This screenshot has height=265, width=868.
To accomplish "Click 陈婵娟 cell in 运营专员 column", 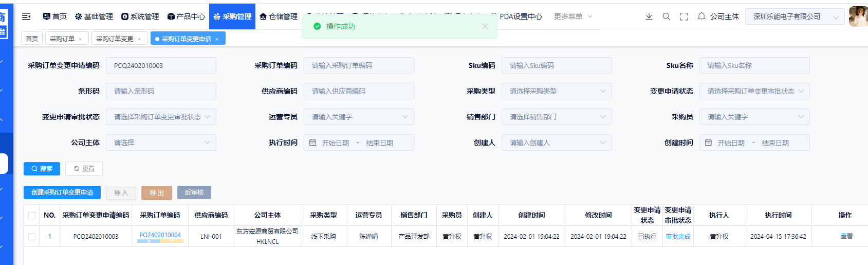I will tap(368, 237).
